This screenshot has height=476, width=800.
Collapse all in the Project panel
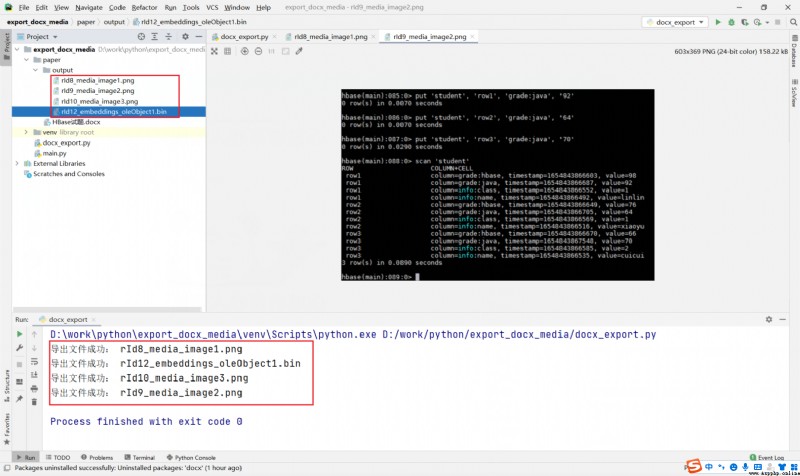[168, 37]
